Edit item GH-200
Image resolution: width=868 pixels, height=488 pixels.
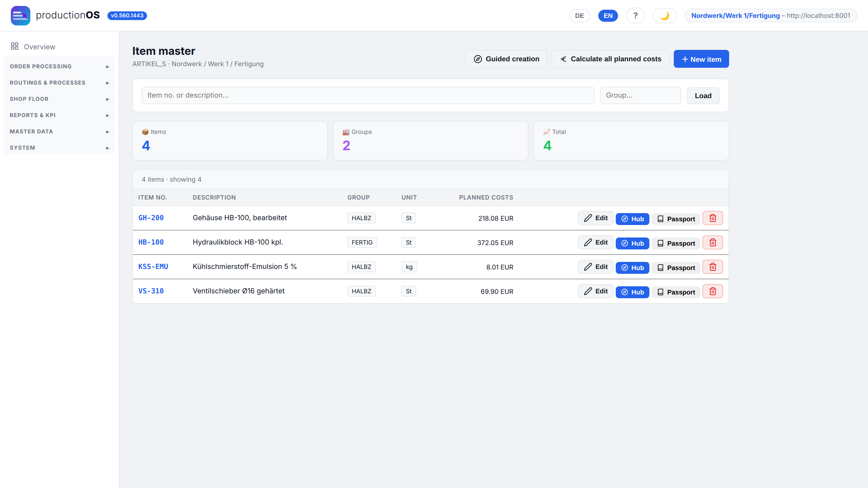(x=595, y=218)
